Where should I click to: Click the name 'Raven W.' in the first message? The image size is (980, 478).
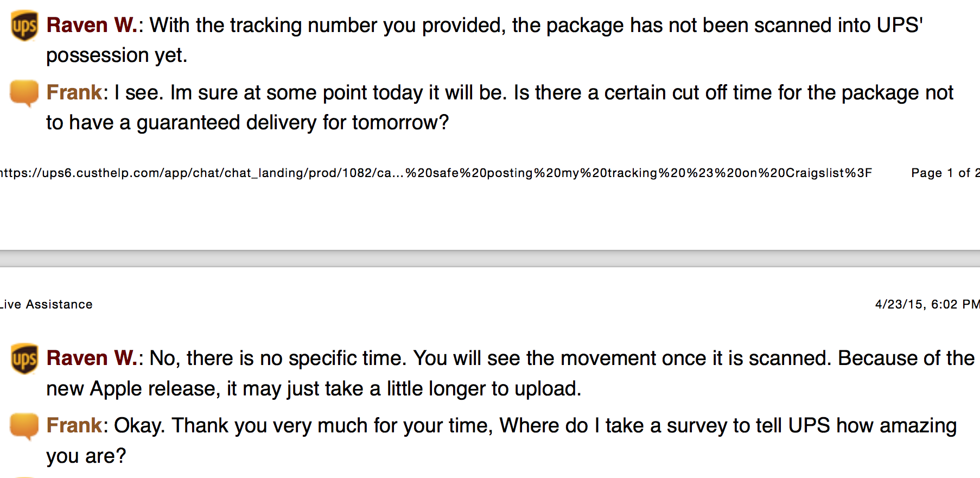coord(92,25)
